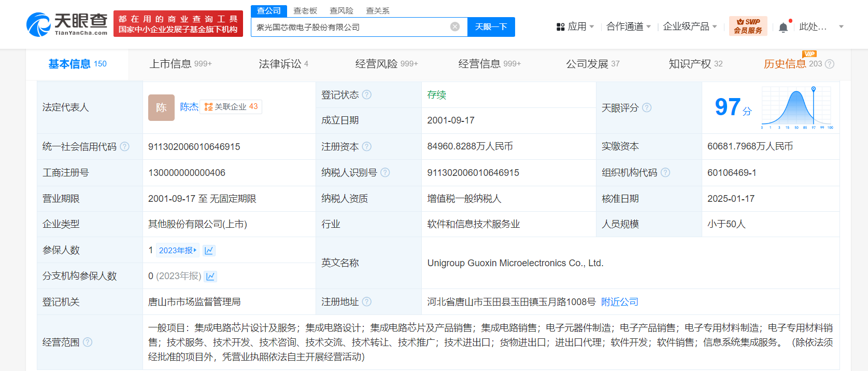Open the 企业级产品 dropdown

pos(690,26)
